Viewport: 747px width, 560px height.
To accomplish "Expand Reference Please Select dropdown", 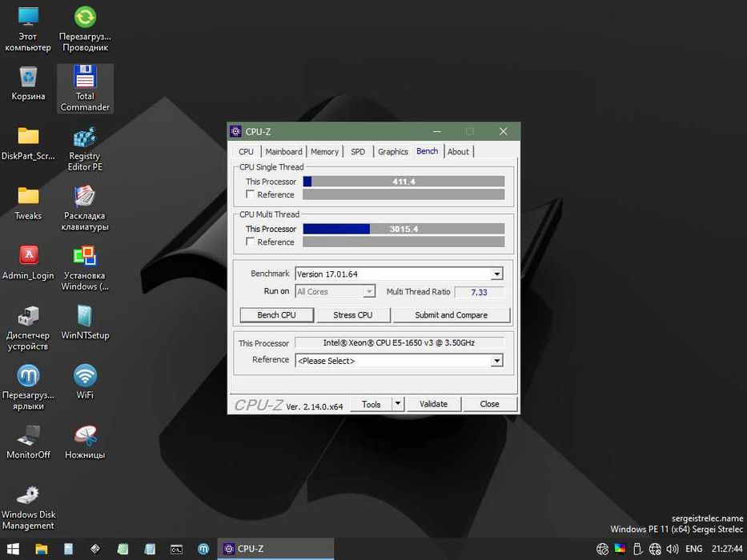I will (x=496, y=361).
